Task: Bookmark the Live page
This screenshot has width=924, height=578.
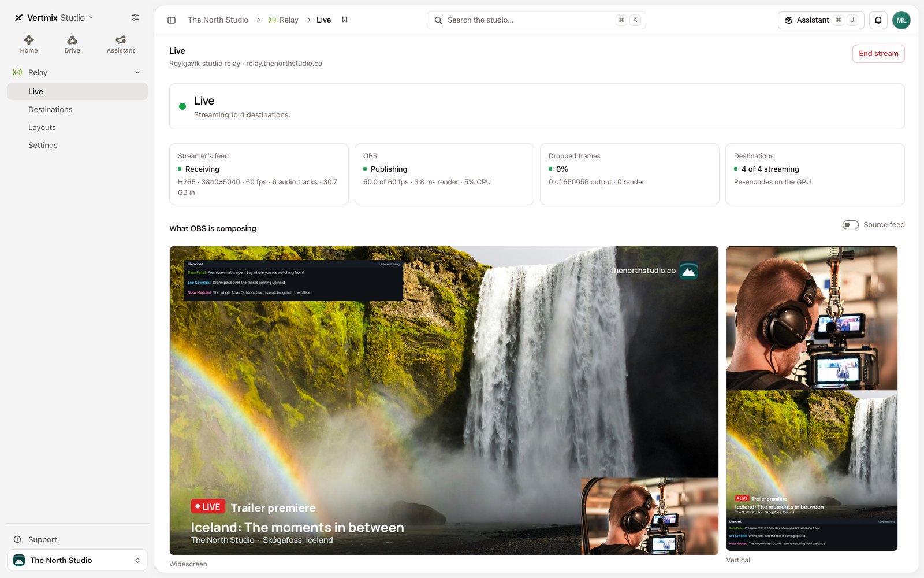Action: pos(345,20)
